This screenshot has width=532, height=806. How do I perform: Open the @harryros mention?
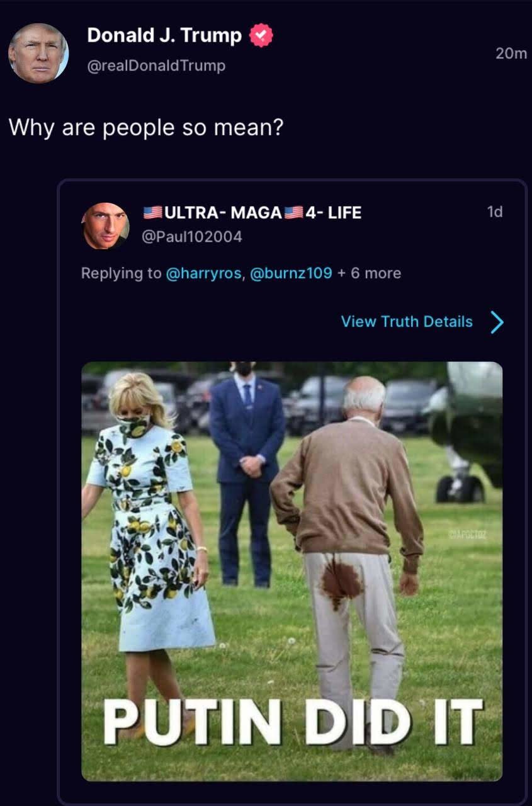pos(203,273)
